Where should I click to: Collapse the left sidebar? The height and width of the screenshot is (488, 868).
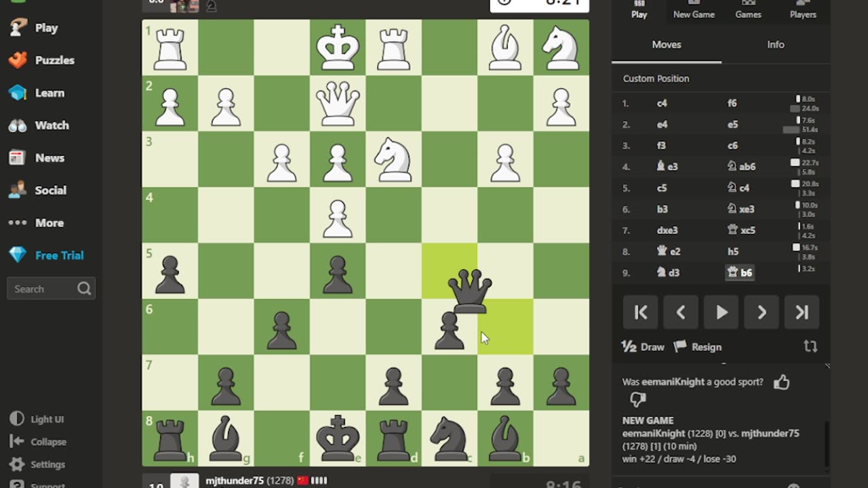(38, 442)
